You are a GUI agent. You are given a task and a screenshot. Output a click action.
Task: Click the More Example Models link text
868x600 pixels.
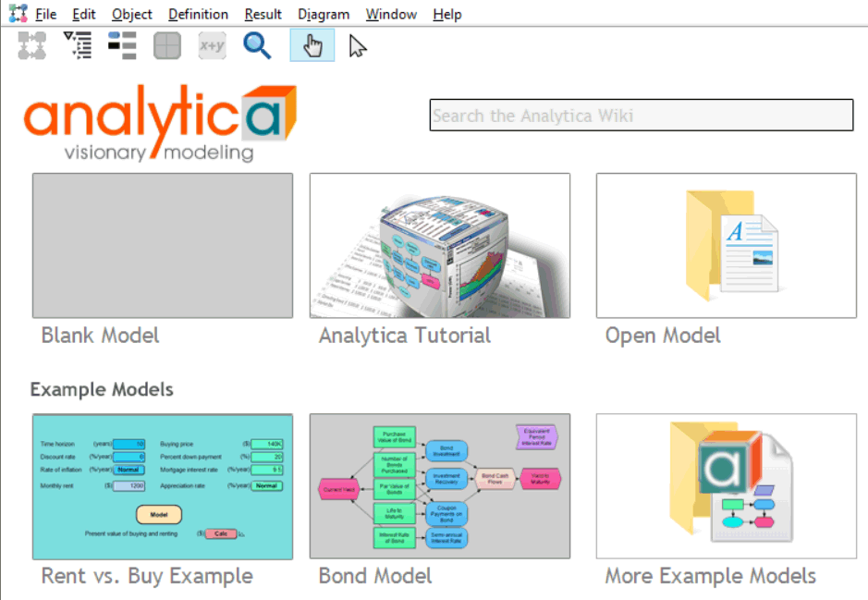click(711, 576)
